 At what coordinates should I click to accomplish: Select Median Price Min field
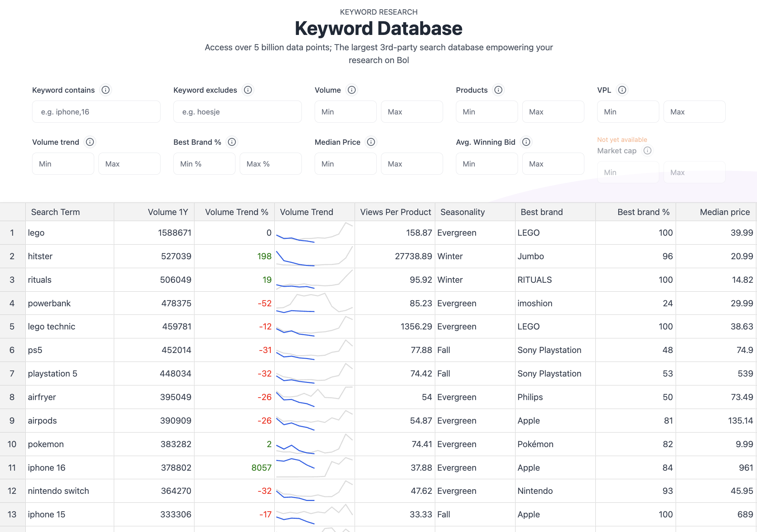coord(346,164)
